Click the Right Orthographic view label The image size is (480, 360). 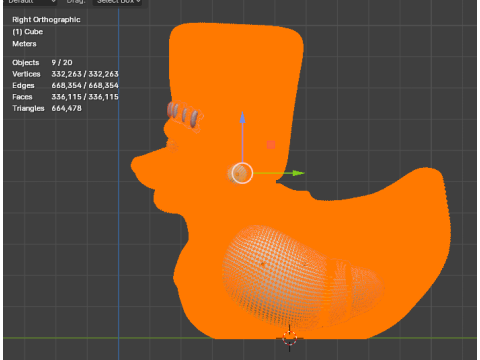pyautogui.click(x=46, y=20)
